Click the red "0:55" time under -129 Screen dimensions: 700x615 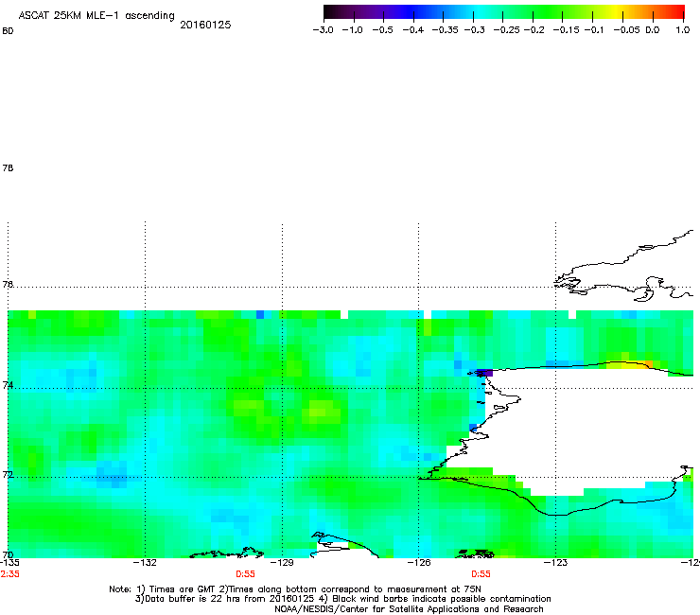tap(245, 574)
